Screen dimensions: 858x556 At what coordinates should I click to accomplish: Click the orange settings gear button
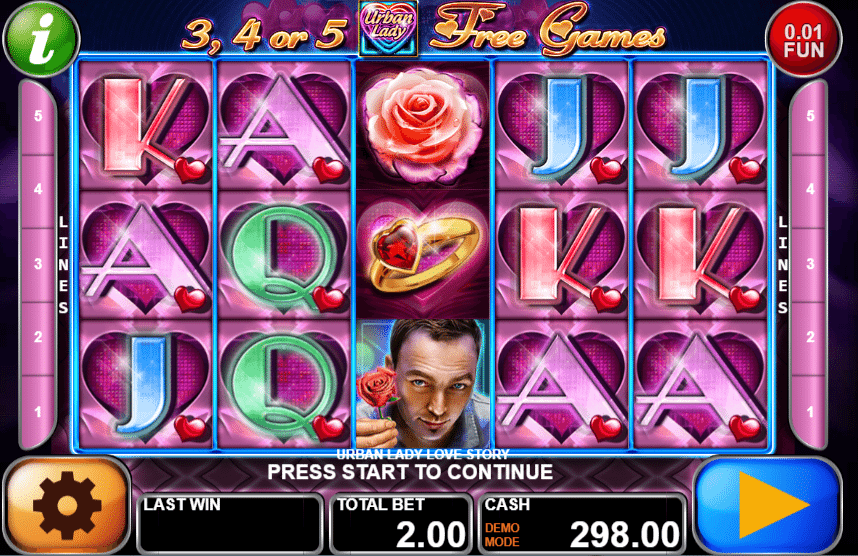pos(67,506)
